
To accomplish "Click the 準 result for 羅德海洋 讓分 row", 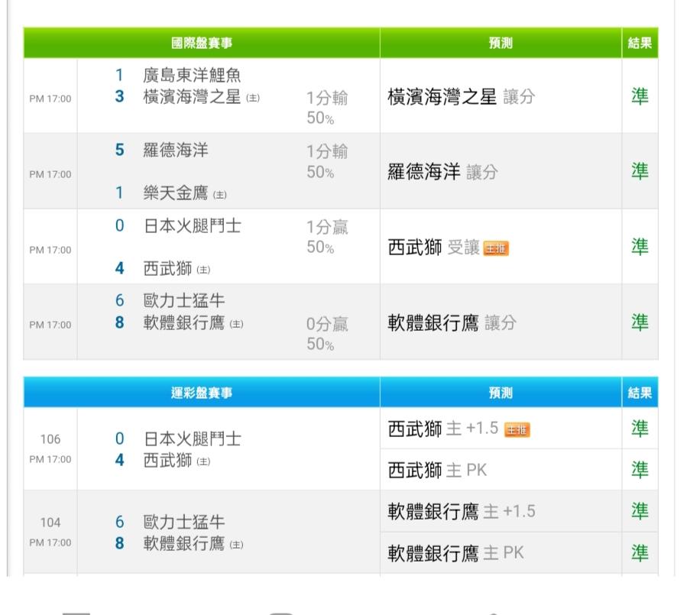I will tap(640, 171).
